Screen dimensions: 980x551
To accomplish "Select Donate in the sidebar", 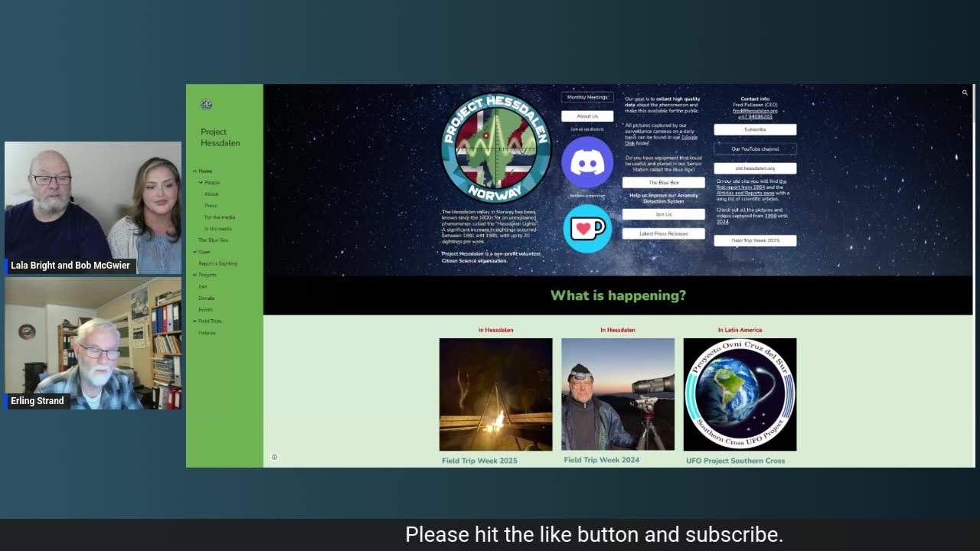I will point(207,298).
